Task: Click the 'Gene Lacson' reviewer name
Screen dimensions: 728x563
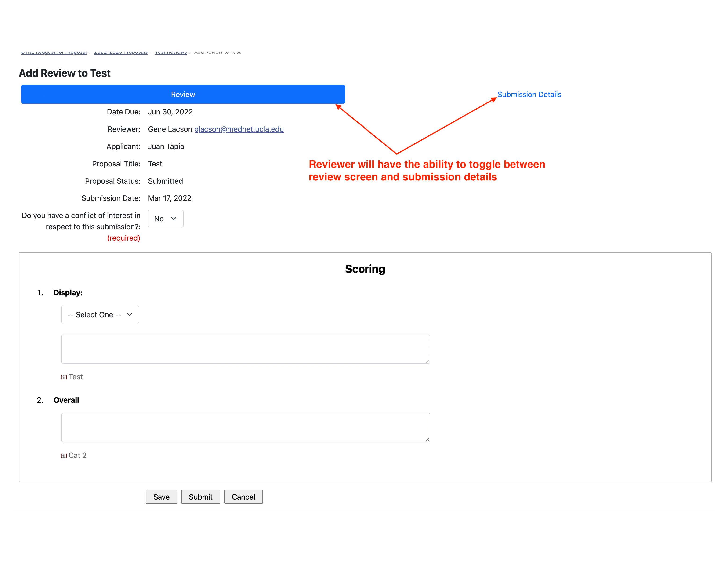Action: click(170, 129)
